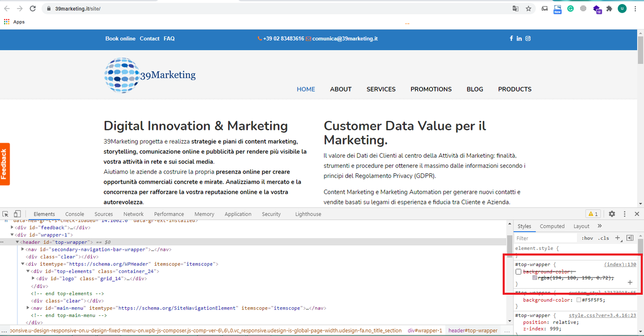Switch to the Computed styles tab

[x=552, y=226]
